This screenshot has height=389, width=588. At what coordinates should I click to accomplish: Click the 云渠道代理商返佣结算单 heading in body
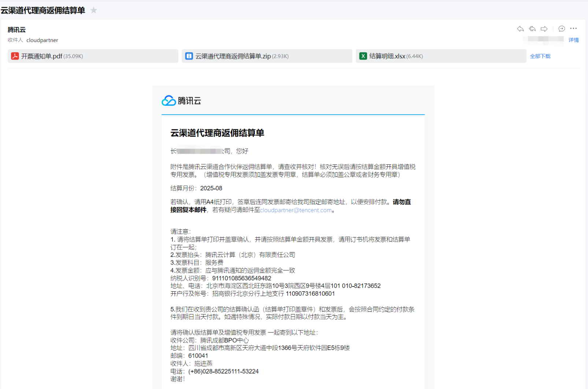pos(217,133)
